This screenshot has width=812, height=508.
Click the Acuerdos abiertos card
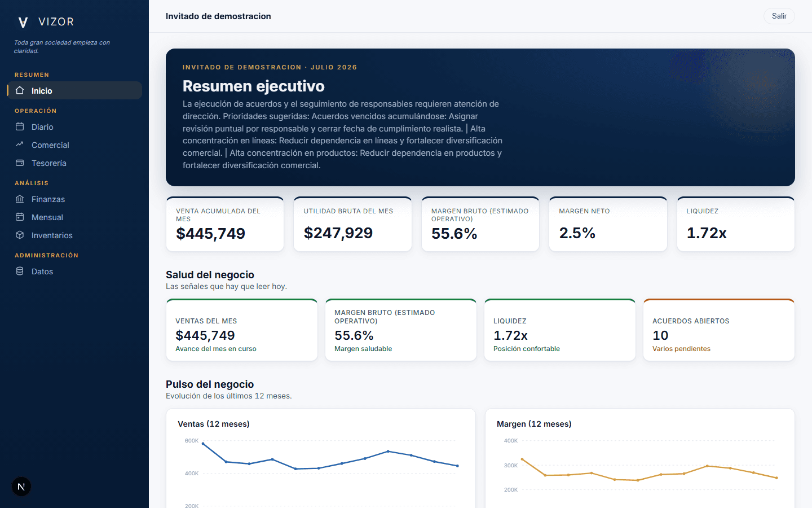click(x=719, y=330)
